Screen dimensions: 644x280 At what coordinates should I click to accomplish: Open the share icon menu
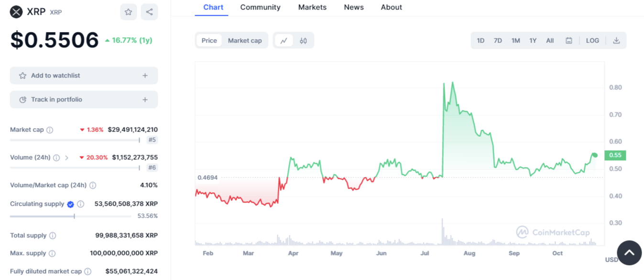149,12
